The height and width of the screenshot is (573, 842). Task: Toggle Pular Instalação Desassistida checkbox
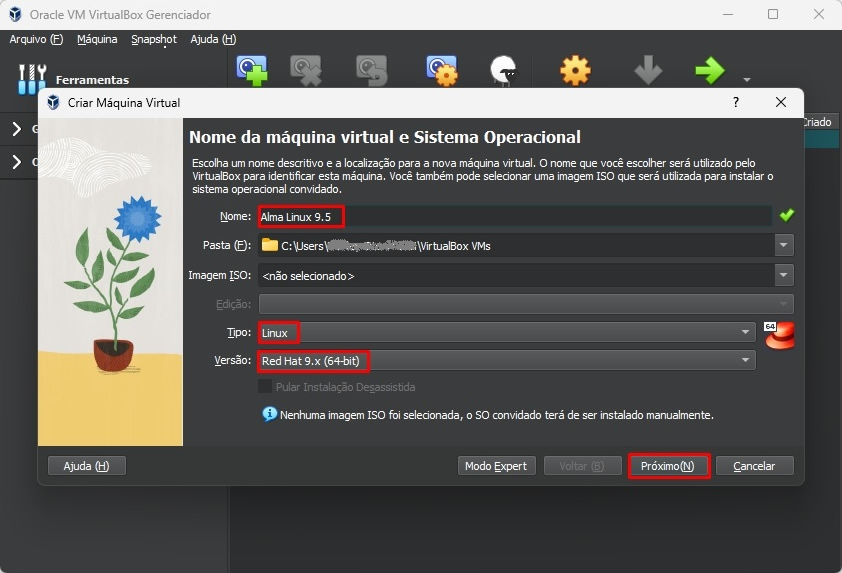click(x=265, y=386)
